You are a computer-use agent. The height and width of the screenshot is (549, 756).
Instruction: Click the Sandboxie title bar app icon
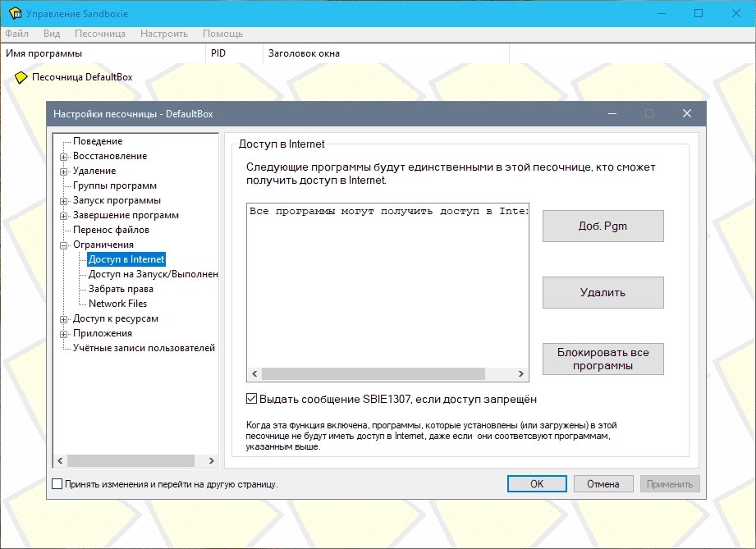click(15, 13)
